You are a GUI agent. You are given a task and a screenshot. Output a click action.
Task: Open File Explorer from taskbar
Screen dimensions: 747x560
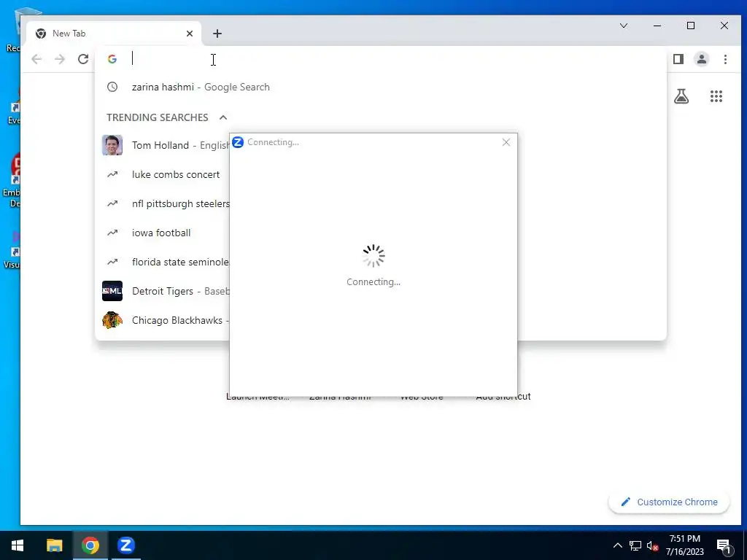click(54, 545)
